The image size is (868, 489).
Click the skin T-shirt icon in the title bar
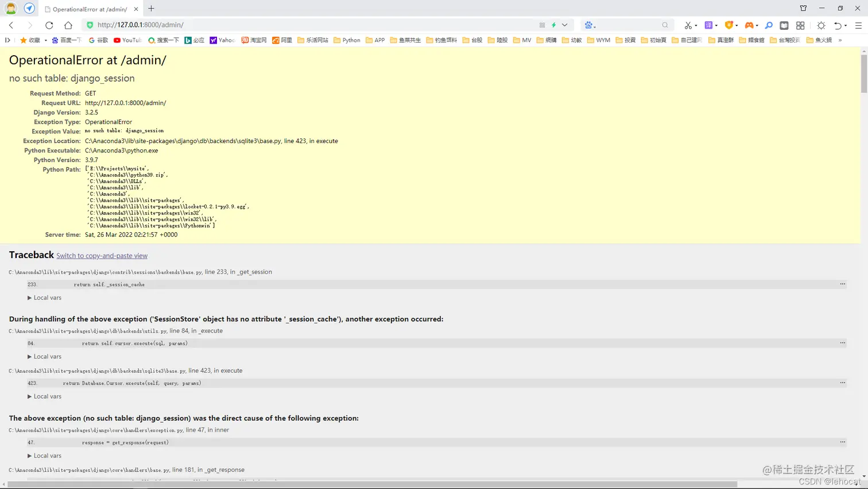(803, 8)
